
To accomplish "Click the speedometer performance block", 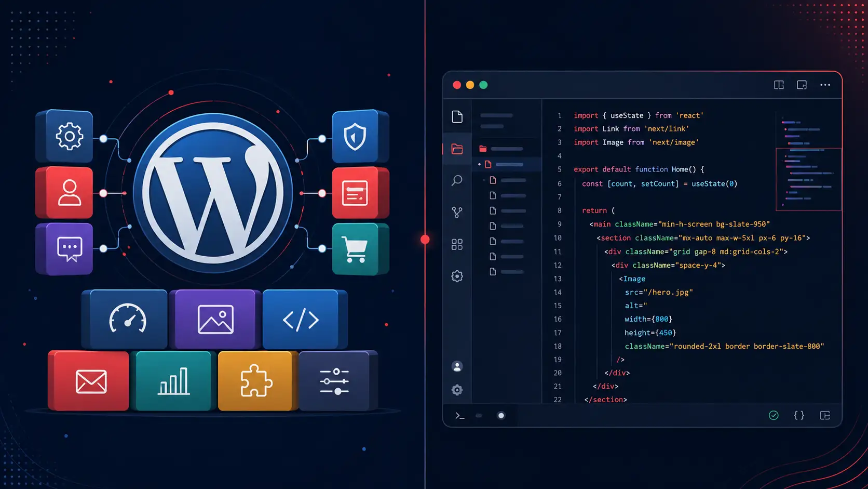I will click(x=125, y=319).
